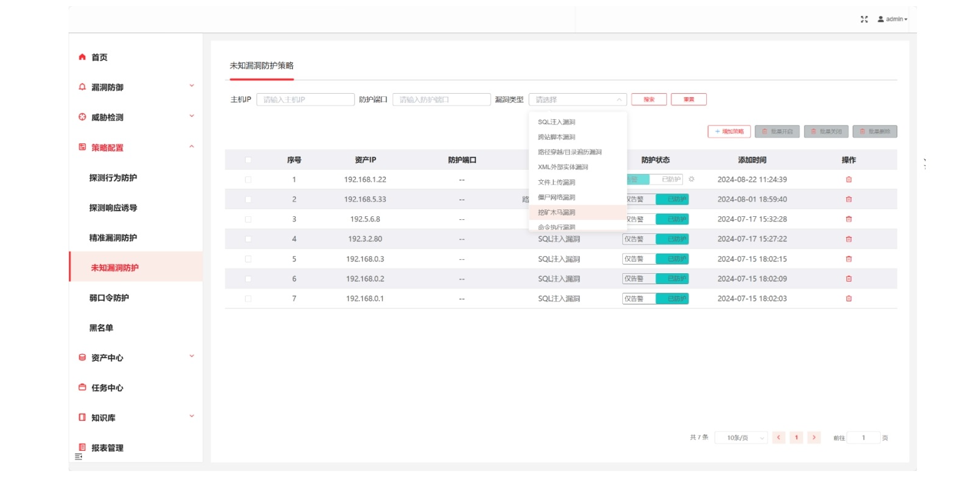Click the fullscreen toggle icon in header
The image size is (980, 490).
[864, 19]
